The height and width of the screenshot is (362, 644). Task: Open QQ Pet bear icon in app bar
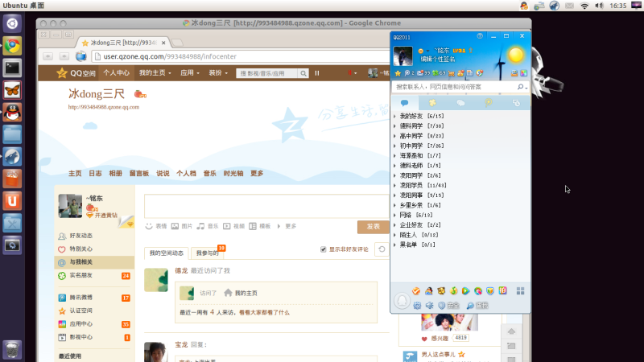441,291
